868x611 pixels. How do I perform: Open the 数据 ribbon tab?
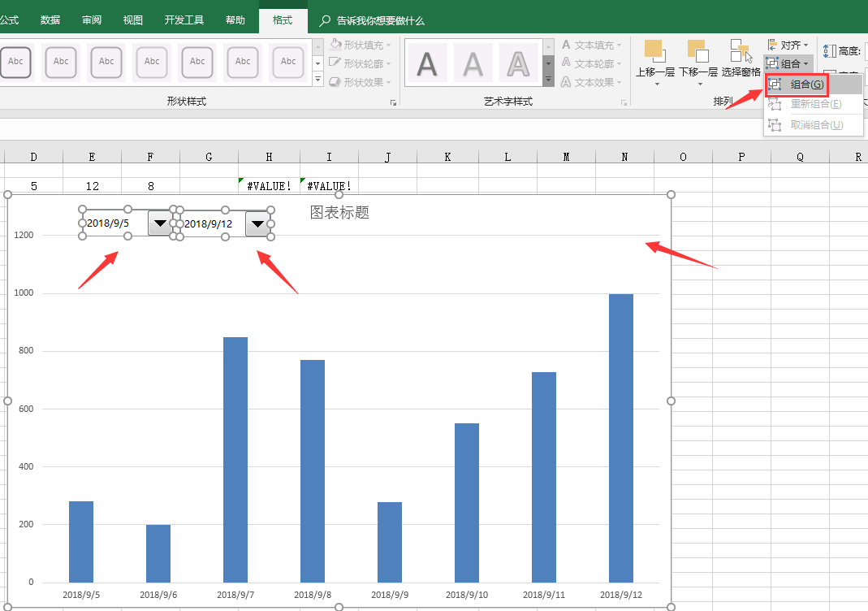pyautogui.click(x=50, y=20)
